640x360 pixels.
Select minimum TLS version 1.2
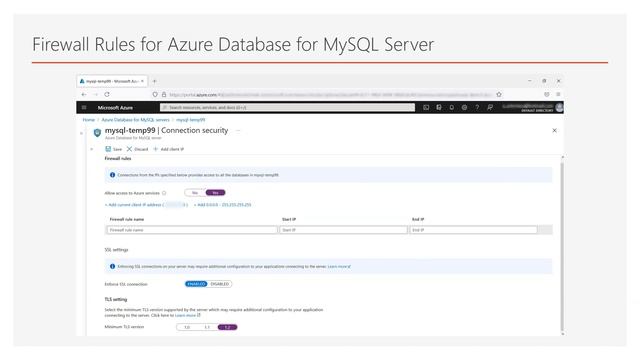(227, 327)
